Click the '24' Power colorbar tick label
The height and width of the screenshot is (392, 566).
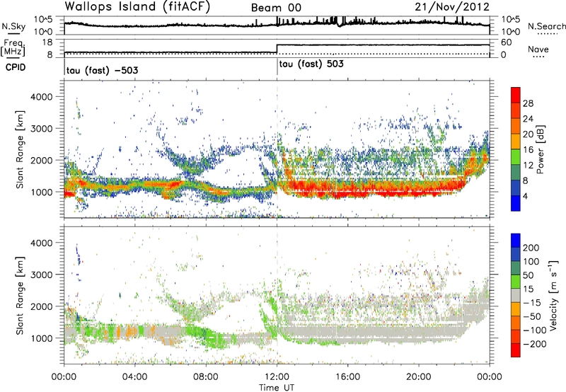pyautogui.click(x=528, y=119)
